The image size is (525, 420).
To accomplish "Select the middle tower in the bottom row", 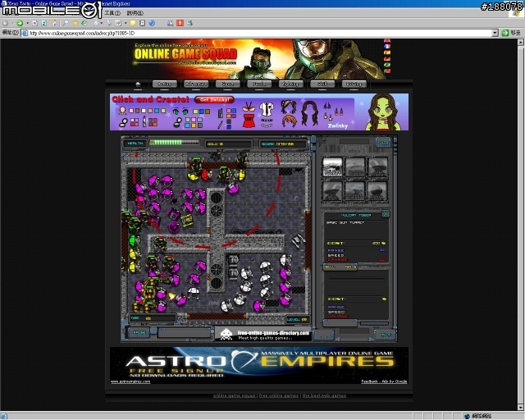I will (x=355, y=191).
